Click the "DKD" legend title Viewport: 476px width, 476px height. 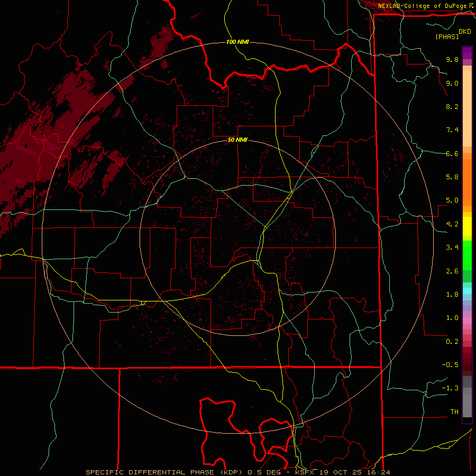(x=465, y=32)
